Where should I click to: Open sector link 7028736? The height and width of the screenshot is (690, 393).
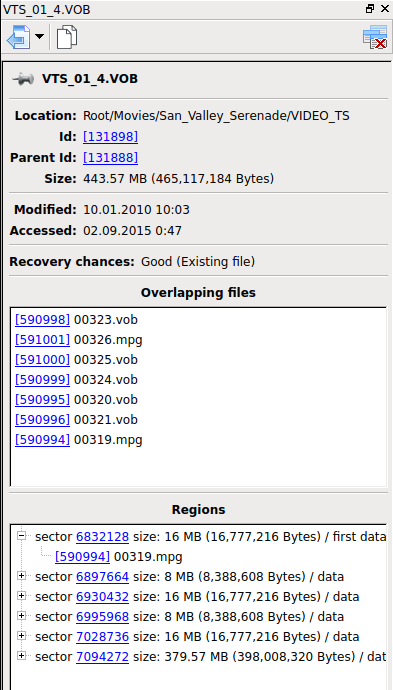click(x=103, y=637)
